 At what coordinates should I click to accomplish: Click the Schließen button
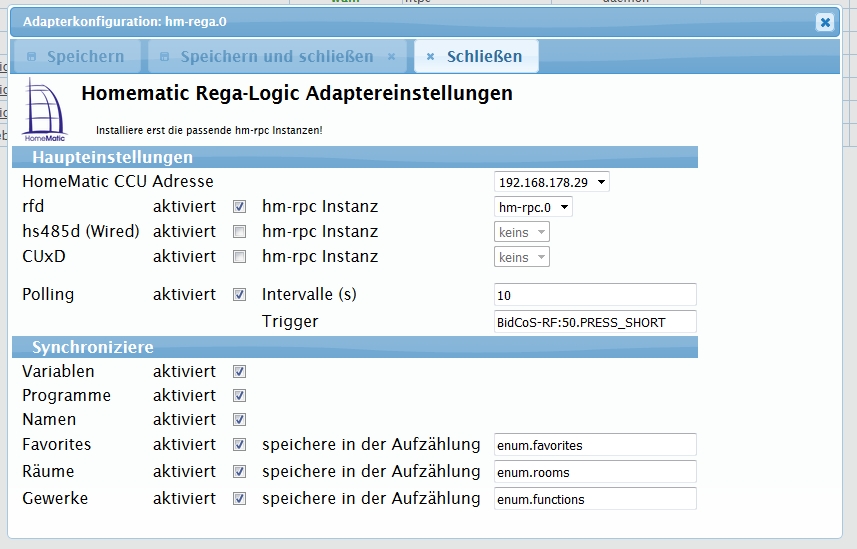tap(476, 56)
